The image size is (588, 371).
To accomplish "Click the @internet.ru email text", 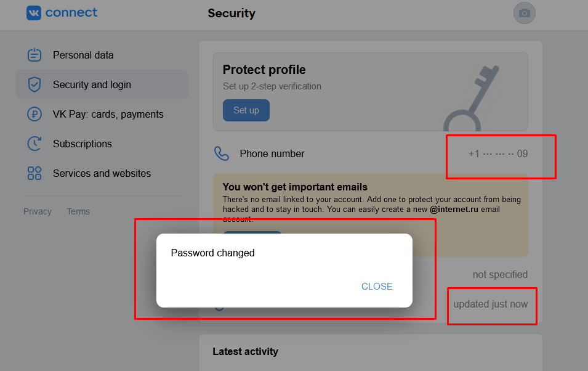I will (x=455, y=210).
